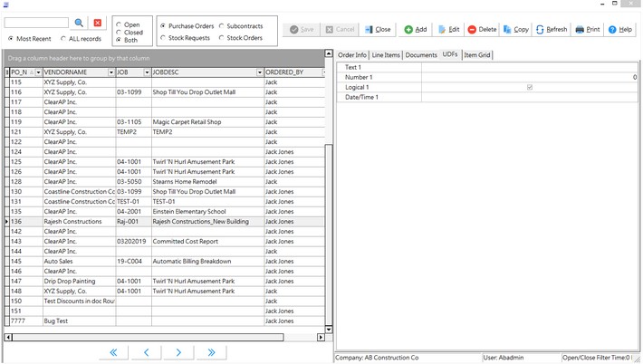643x364 pixels.
Task: Copy the selected purchase order
Action: coord(516,30)
